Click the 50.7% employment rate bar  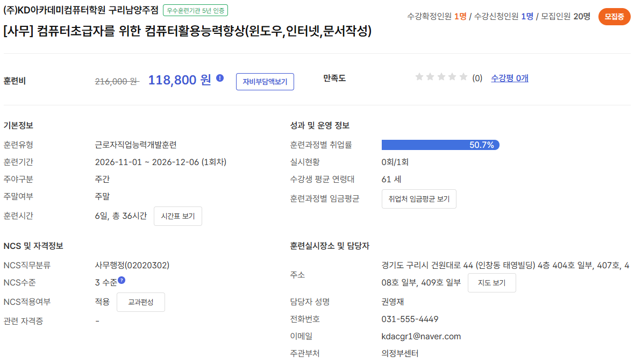[x=440, y=145]
